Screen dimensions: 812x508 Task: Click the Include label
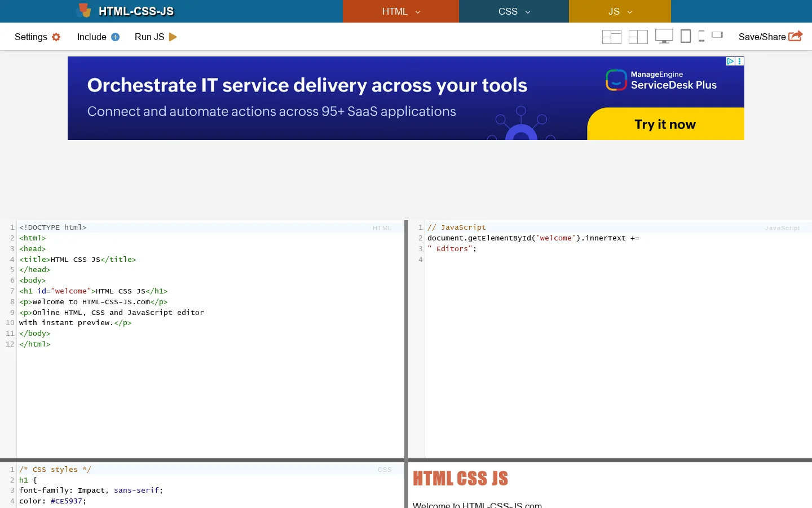pos(92,37)
